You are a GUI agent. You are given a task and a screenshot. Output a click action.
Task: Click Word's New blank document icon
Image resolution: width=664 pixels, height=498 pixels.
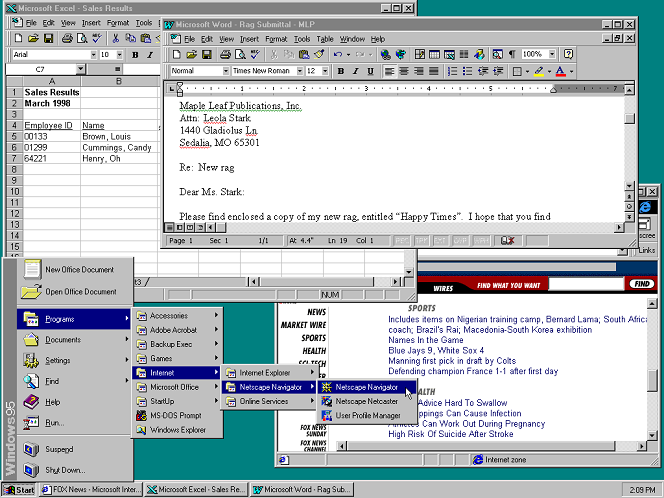(x=176, y=54)
